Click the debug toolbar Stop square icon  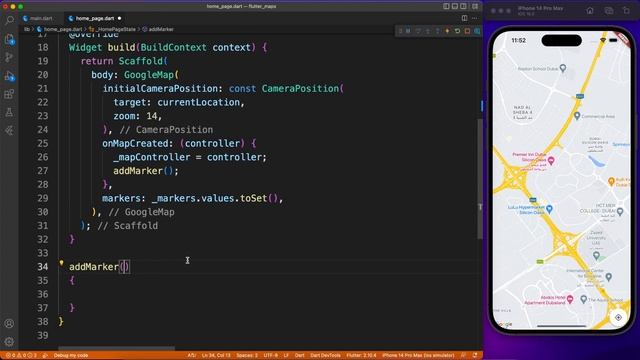467,31
